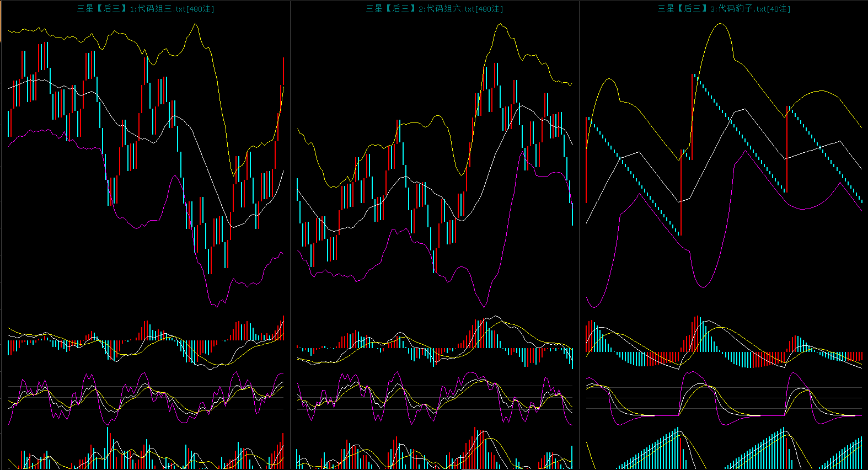Click the KDJ oscillator in the middle panel

tap(435, 398)
